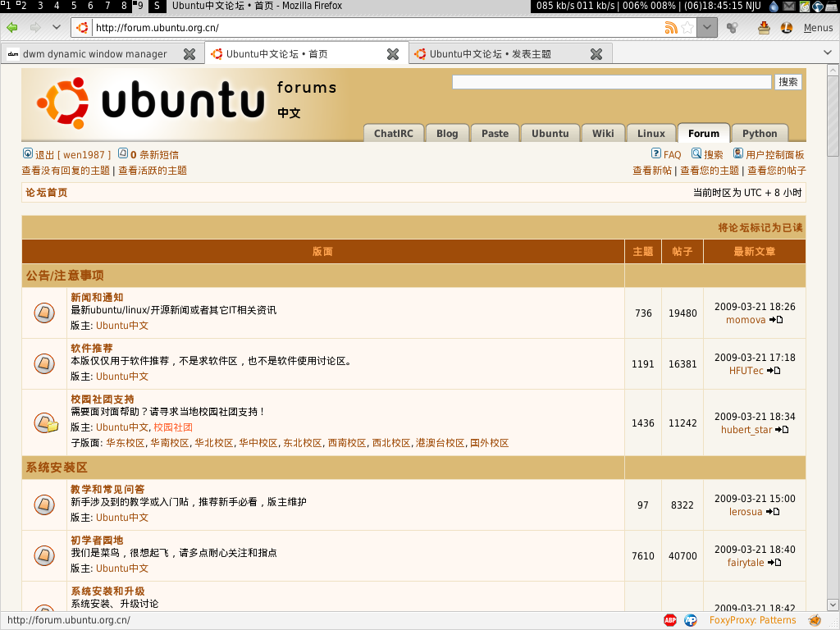
Task: Open the 港澳台校区 subforum link
Action: pos(440,443)
